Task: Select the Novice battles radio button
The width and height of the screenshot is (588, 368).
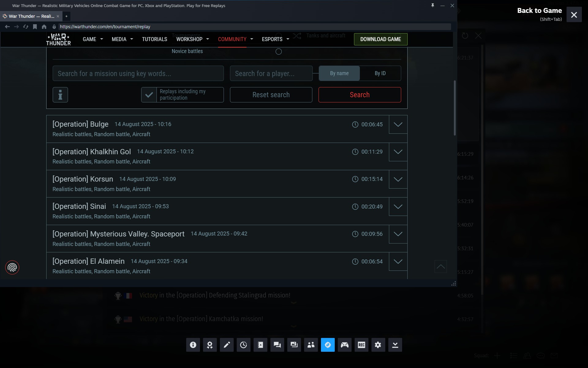Action: pos(279,52)
